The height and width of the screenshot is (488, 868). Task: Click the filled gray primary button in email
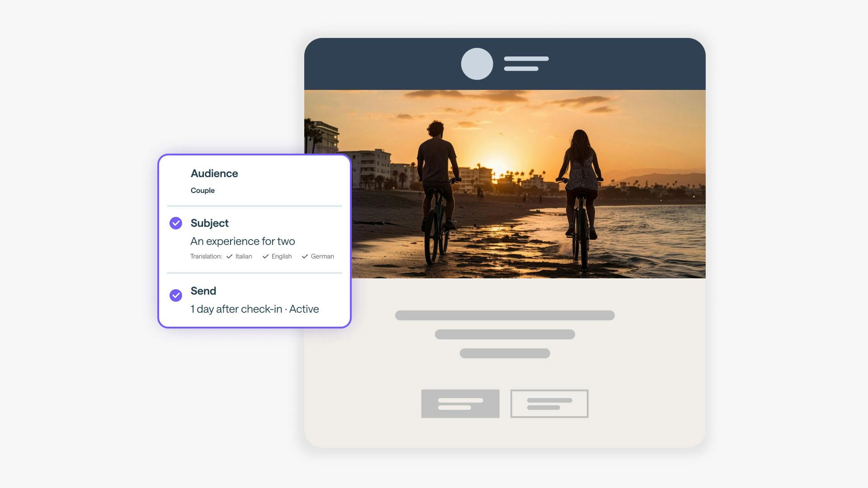(x=460, y=404)
